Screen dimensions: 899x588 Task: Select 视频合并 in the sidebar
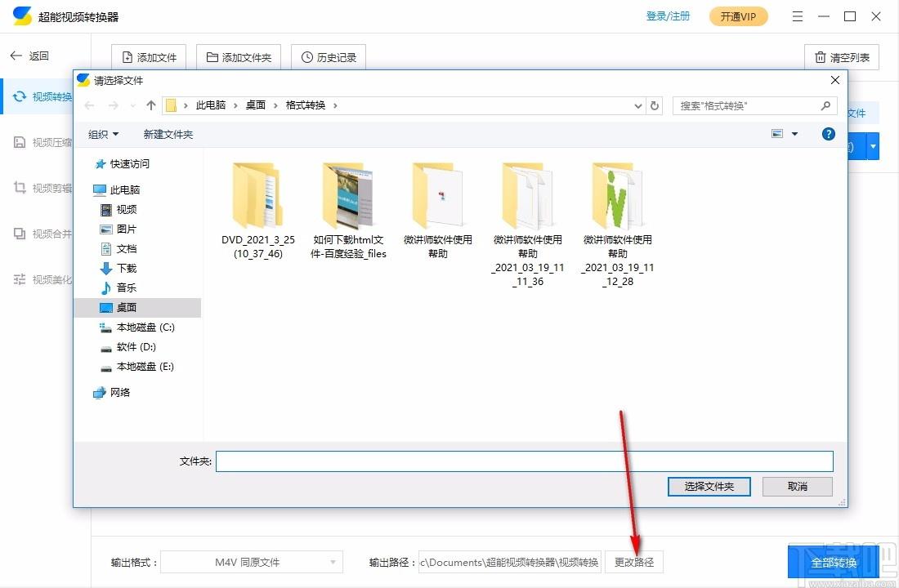43,234
